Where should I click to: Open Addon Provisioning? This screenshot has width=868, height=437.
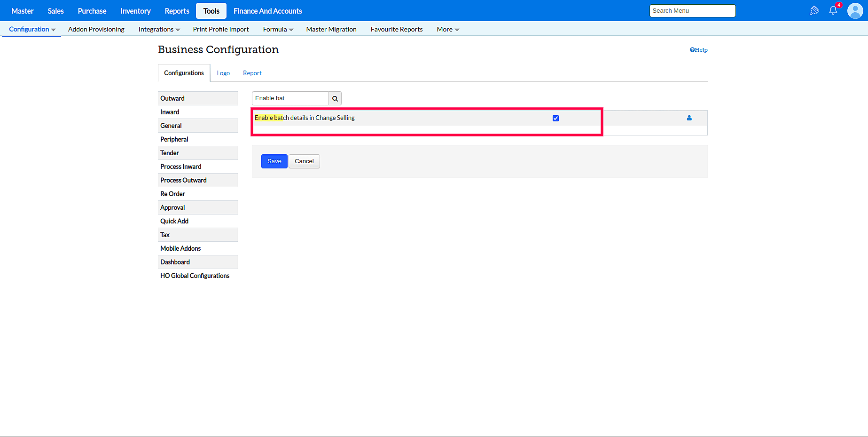(x=96, y=29)
